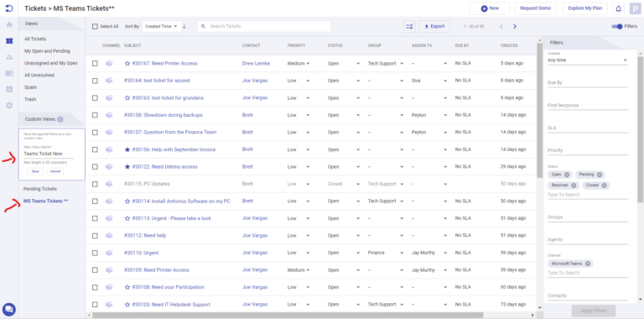Remove the Microsoft Teams channel filter chip
The height and width of the screenshot is (319, 644).
click(x=588, y=264)
